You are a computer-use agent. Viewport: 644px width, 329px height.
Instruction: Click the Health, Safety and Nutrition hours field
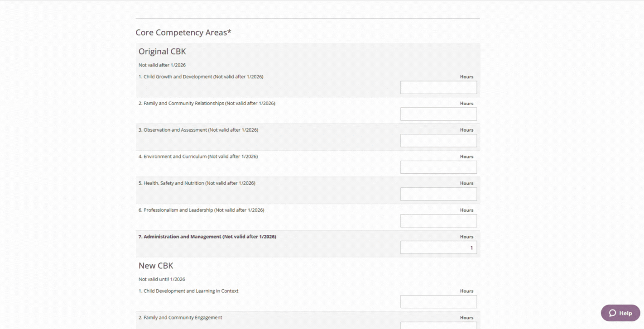(438, 194)
